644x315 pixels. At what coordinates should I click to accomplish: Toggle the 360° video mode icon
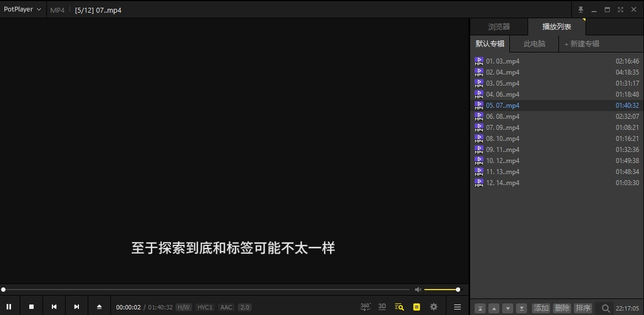click(365, 306)
